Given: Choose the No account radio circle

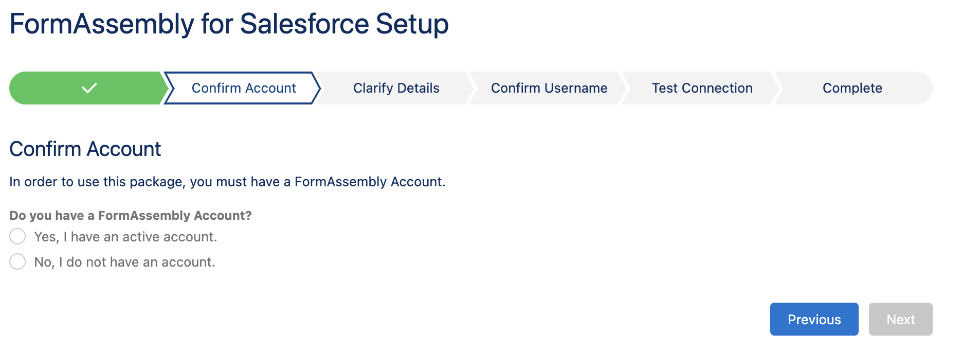Looking at the screenshot, I should tap(17, 261).
